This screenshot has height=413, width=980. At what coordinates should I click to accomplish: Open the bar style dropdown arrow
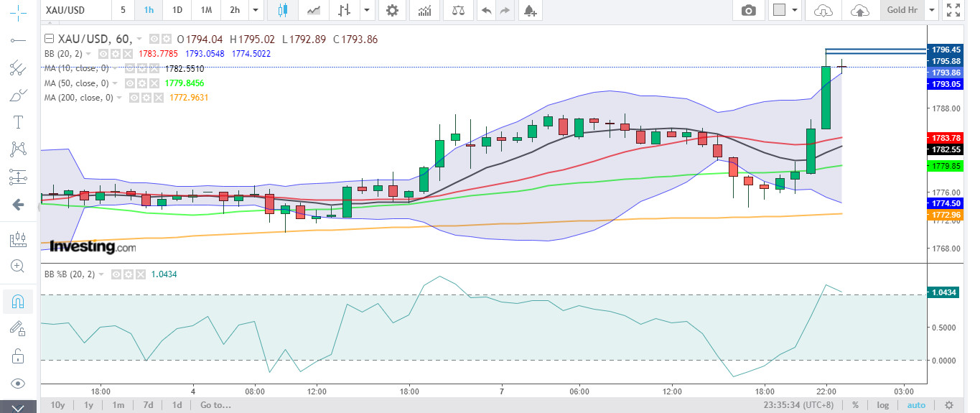[368, 10]
